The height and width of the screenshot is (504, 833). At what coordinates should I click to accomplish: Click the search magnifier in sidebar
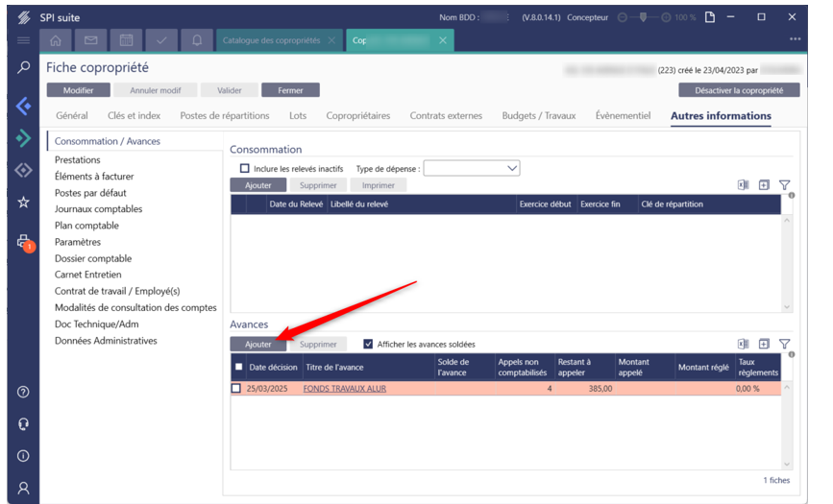pos(24,68)
